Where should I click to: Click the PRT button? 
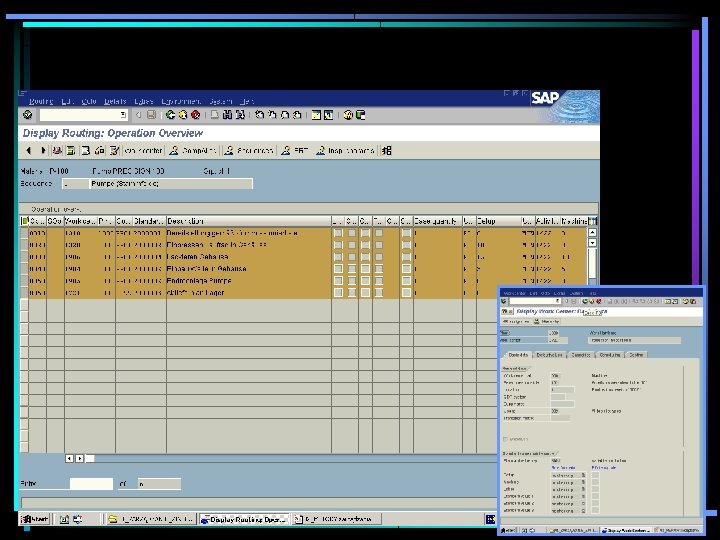tap(294, 151)
